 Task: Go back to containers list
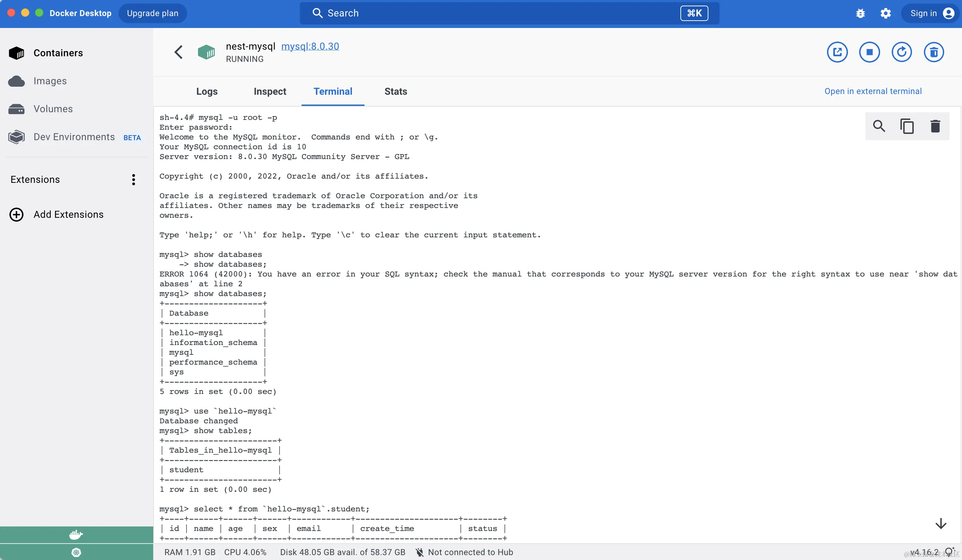tap(178, 52)
